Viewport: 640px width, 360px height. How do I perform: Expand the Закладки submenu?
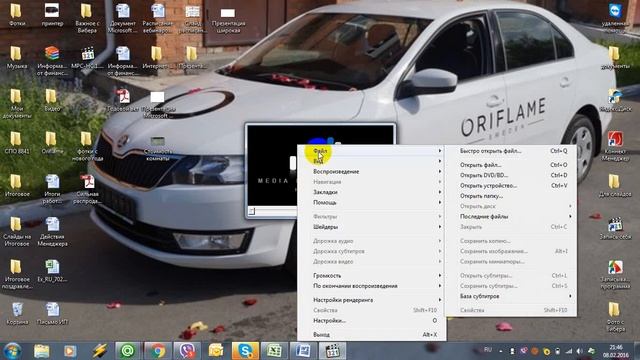pos(372,192)
